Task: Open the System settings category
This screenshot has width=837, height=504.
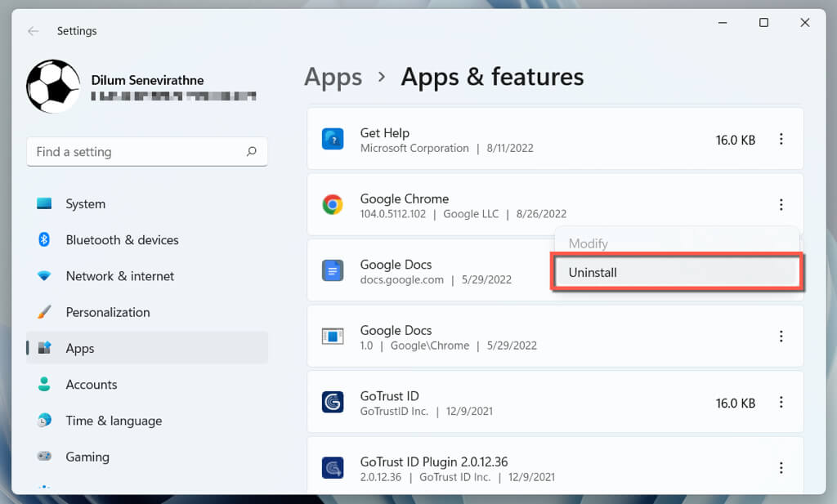Action: (147, 203)
